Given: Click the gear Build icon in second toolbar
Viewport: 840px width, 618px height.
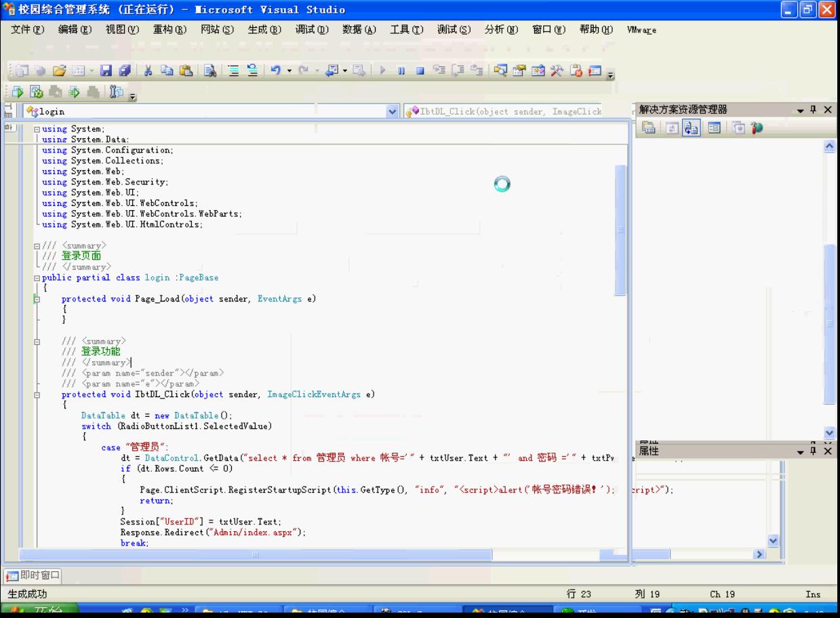Looking at the screenshot, I should [x=36, y=92].
